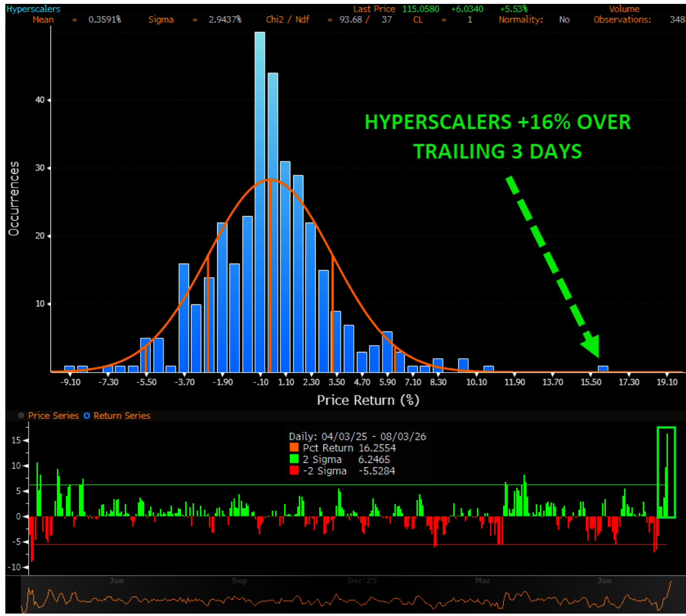Viewport: 686px width, 616px height.
Task: Click the Mean value 0.3591%
Action: point(105,19)
